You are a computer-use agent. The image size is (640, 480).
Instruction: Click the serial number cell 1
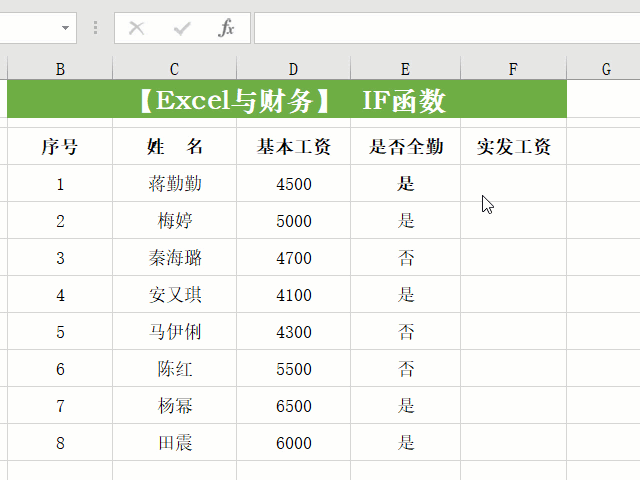click(60, 184)
